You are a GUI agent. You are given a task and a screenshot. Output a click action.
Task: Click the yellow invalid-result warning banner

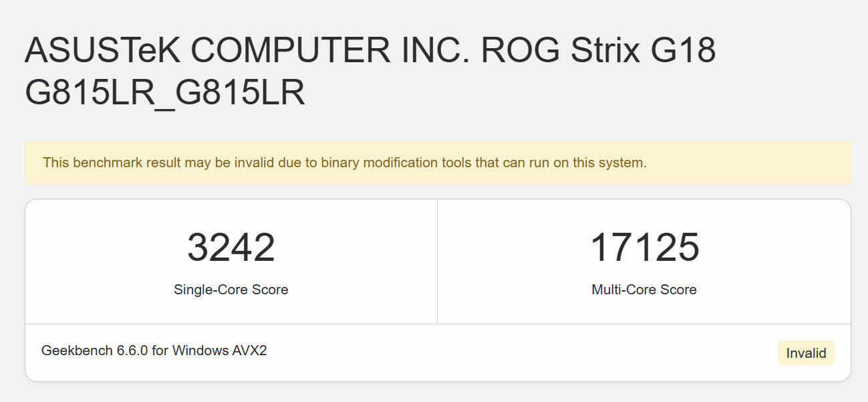point(438,163)
